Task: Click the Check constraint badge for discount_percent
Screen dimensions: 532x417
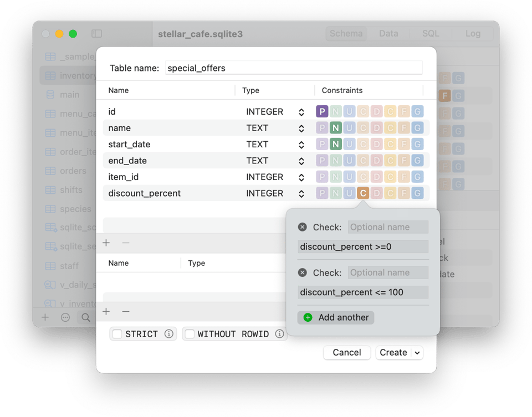Action: pyautogui.click(x=363, y=193)
